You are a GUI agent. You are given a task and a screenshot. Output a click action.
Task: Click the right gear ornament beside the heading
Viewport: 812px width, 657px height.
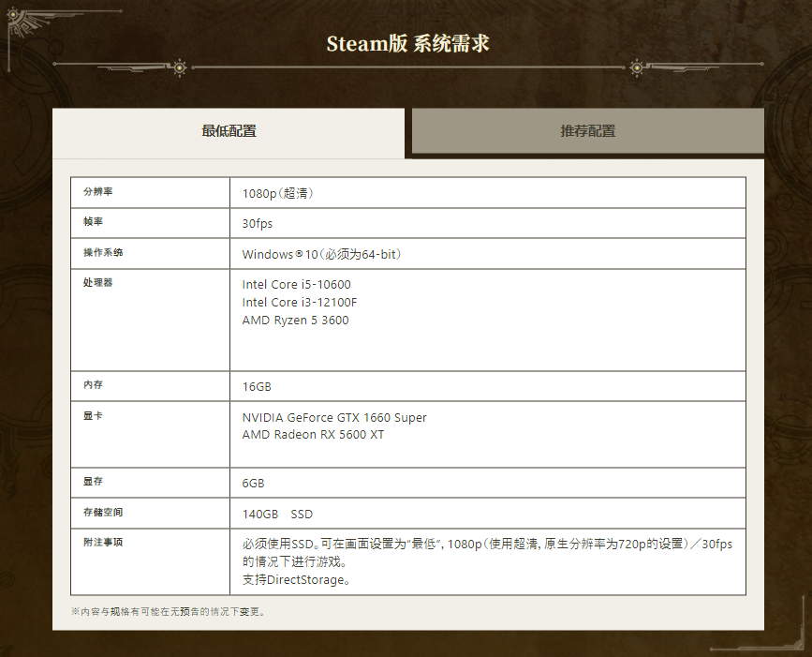click(637, 66)
